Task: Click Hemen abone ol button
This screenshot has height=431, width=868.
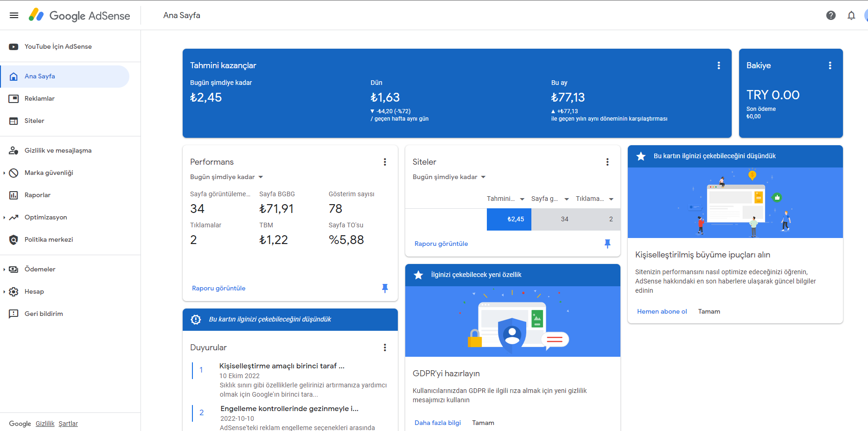Action: (x=662, y=311)
